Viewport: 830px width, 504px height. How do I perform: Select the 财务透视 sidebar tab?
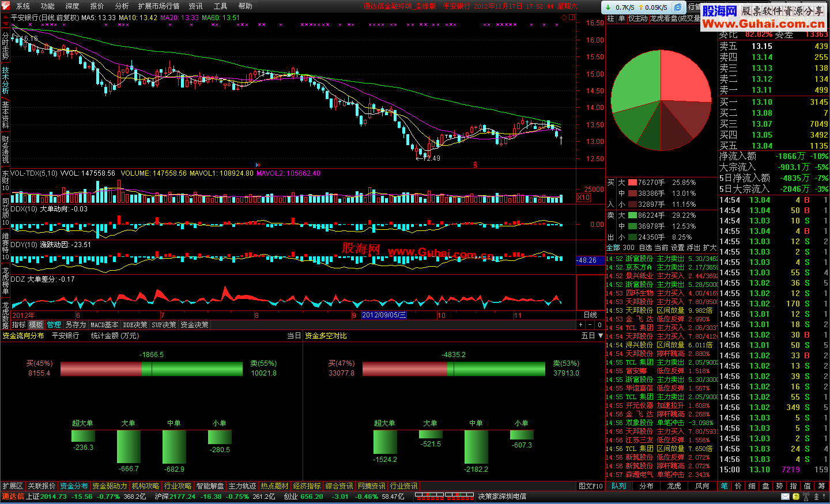(x=5, y=149)
